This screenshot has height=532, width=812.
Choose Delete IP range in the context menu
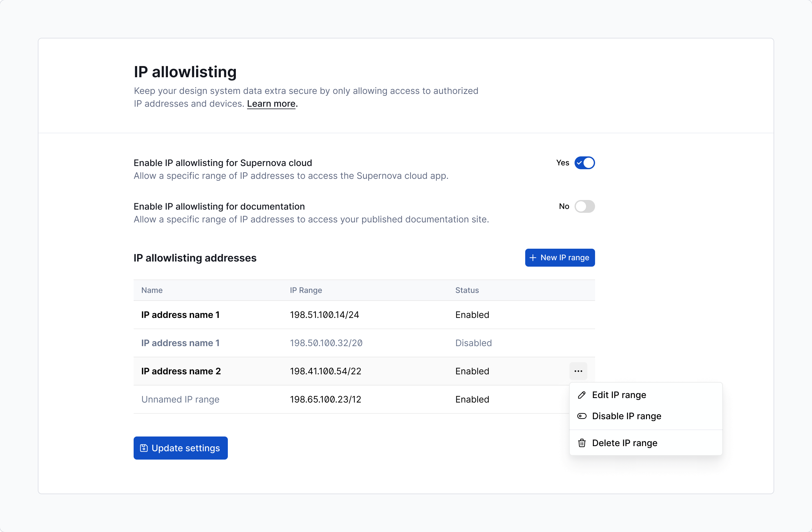click(624, 443)
